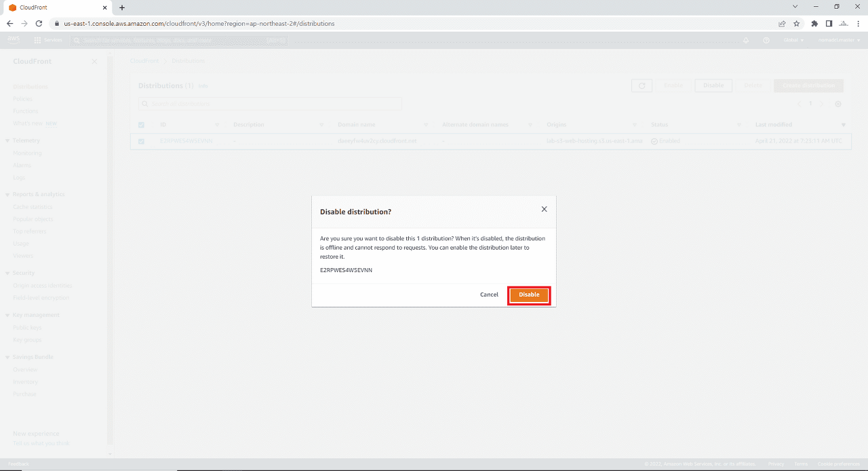Sort by ID column arrow
868x471 pixels.
click(x=217, y=125)
